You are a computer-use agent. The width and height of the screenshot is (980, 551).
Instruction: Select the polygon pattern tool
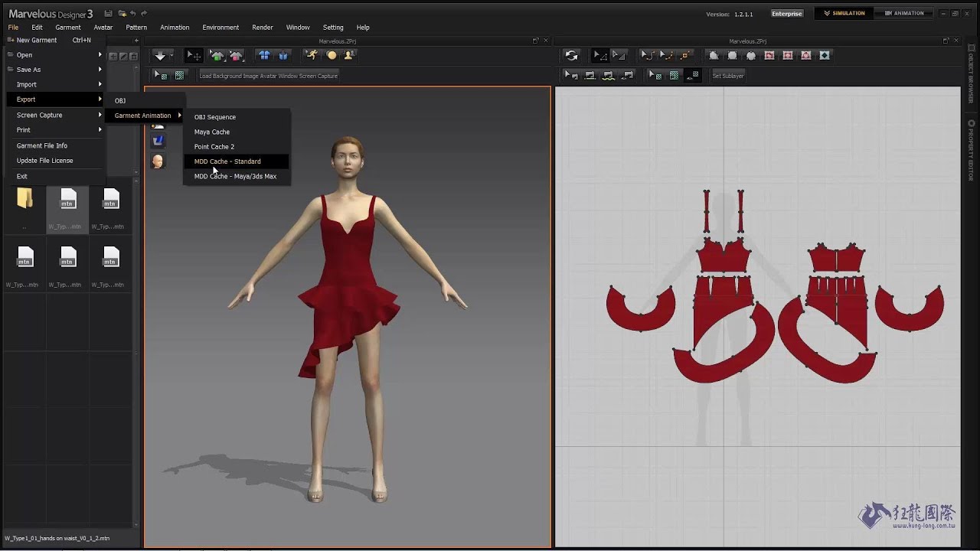click(714, 55)
